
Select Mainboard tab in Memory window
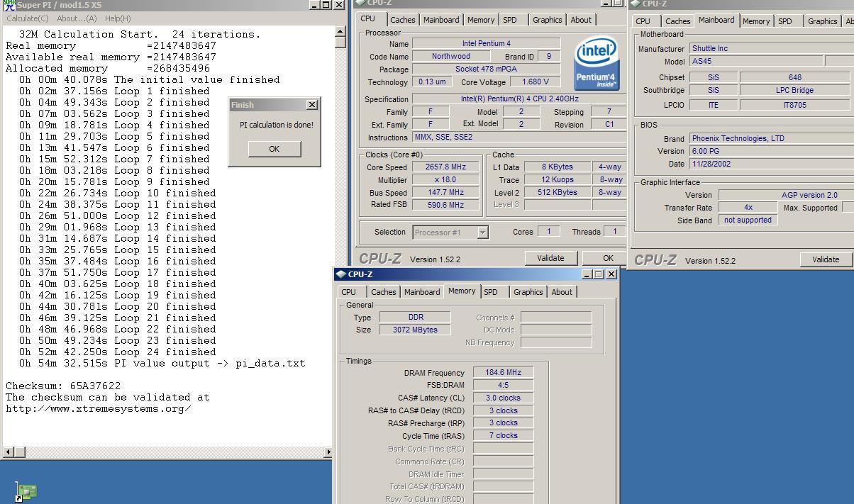click(x=422, y=292)
